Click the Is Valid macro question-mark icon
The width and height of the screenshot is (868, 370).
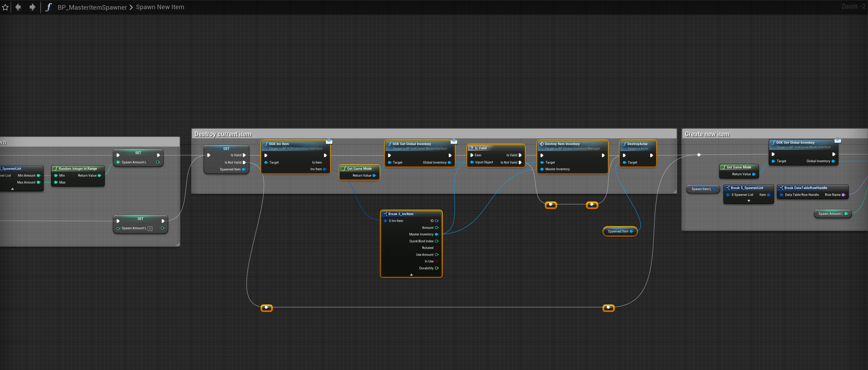(x=472, y=148)
